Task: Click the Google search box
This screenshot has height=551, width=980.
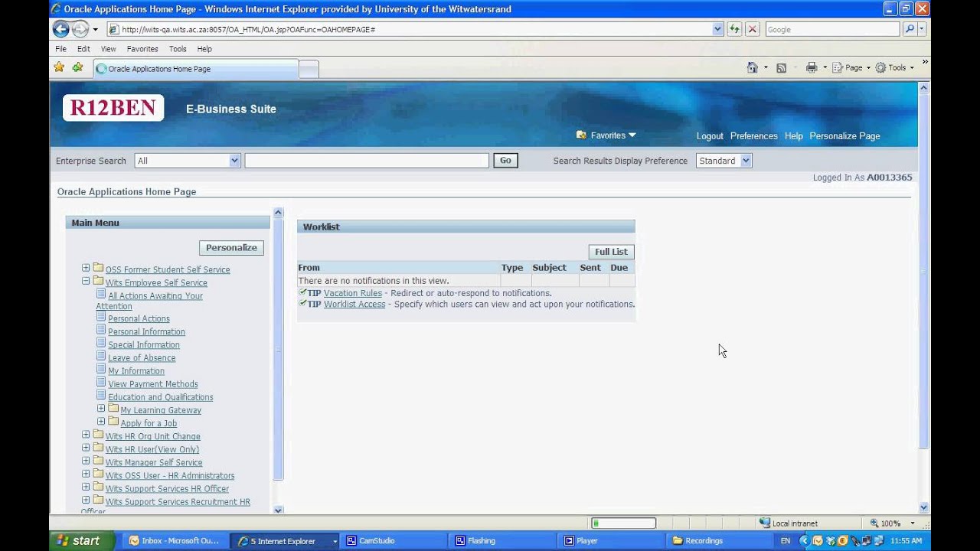Action: pyautogui.click(x=831, y=29)
